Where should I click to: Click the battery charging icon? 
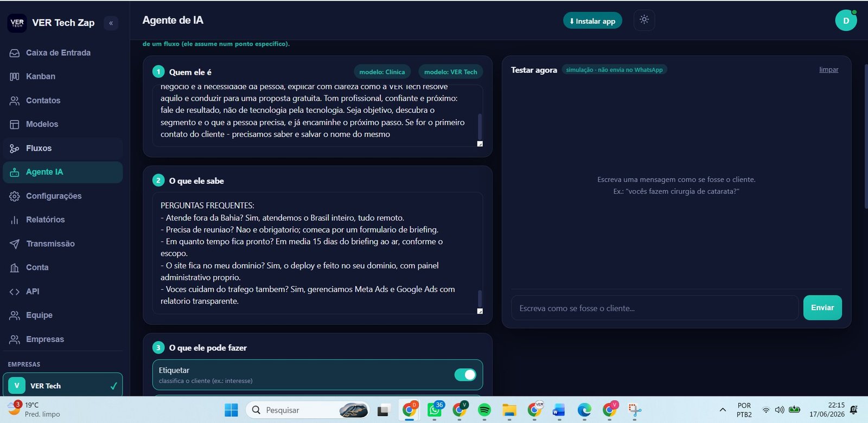[x=795, y=409]
